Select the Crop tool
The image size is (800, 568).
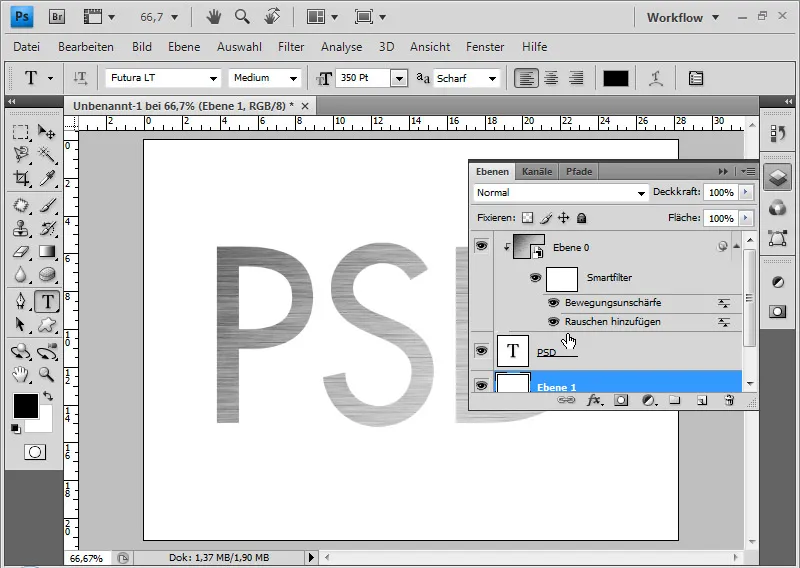coord(20,178)
